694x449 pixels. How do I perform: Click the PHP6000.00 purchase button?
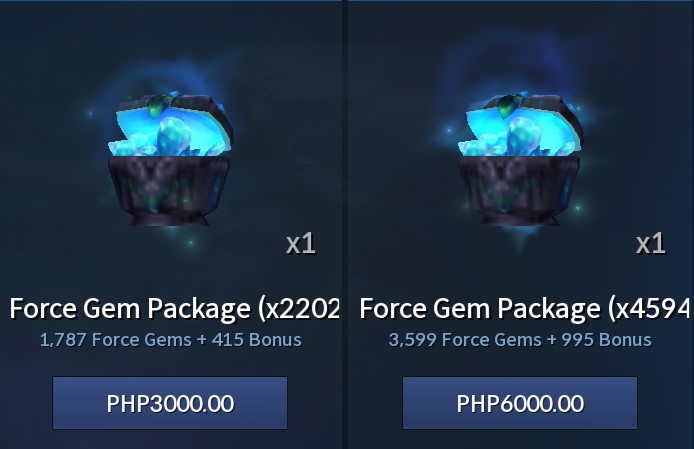(520, 403)
